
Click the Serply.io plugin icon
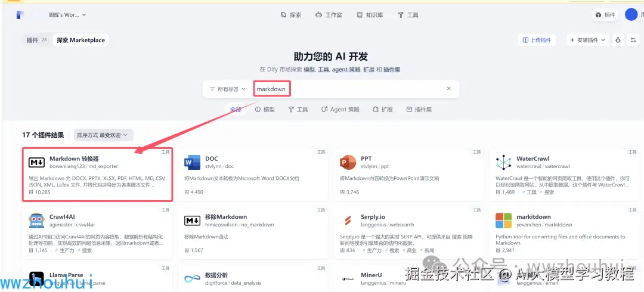point(348,220)
